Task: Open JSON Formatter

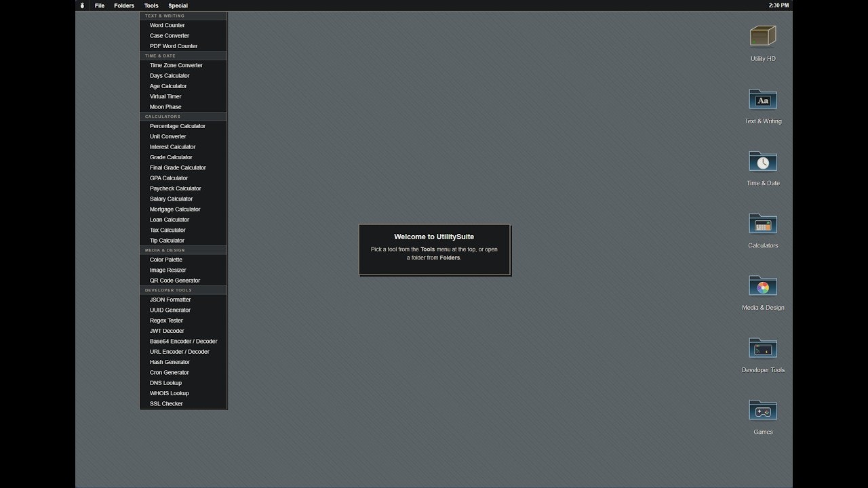Action: click(183, 300)
